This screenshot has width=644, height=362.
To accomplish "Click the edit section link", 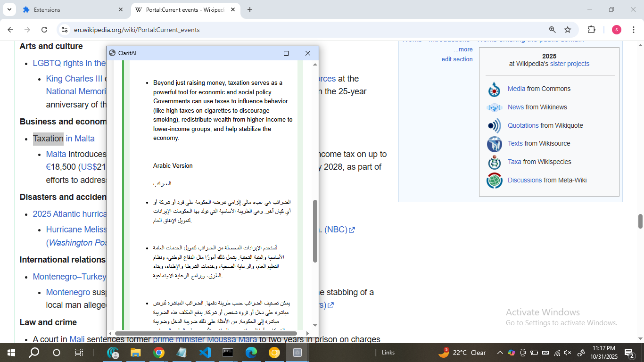I will tap(457, 59).
